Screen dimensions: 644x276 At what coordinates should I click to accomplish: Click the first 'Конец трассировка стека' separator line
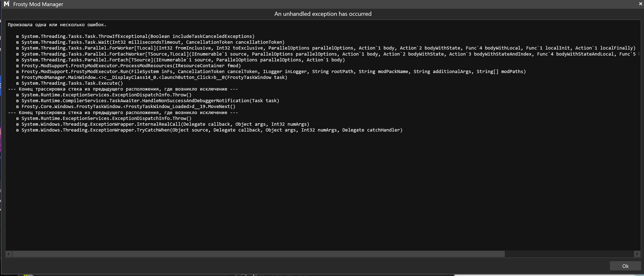coord(123,89)
